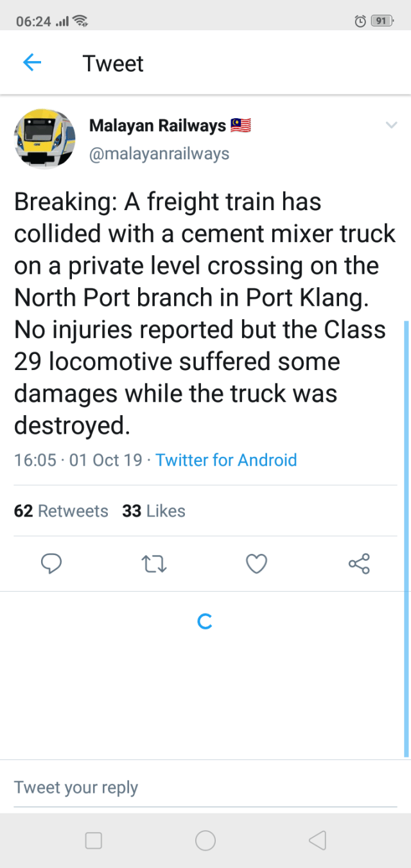Open the tweet options chevron
Image resolution: width=411 pixels, height=868 pixels.
[391, 125]
